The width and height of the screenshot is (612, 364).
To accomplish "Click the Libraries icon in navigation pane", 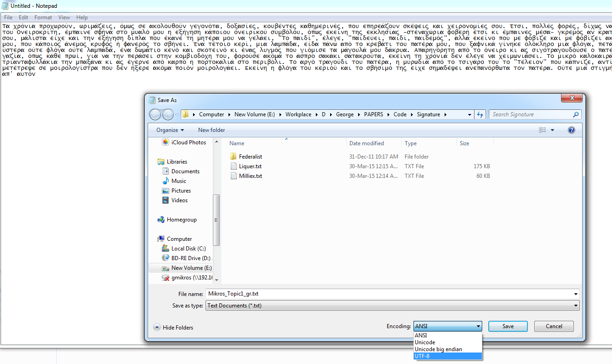I will click(161, 162).
